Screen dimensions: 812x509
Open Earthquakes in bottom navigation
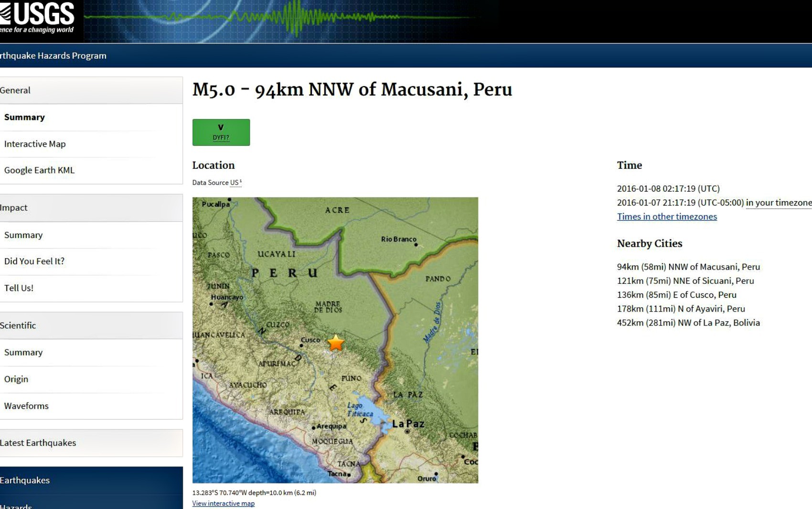pos(25,480)
